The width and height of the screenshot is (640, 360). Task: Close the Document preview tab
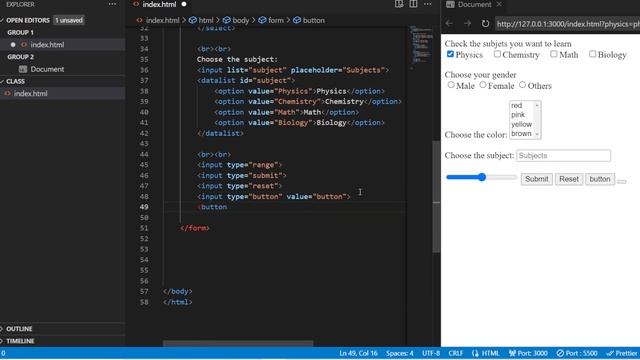[x=499, y=4]
